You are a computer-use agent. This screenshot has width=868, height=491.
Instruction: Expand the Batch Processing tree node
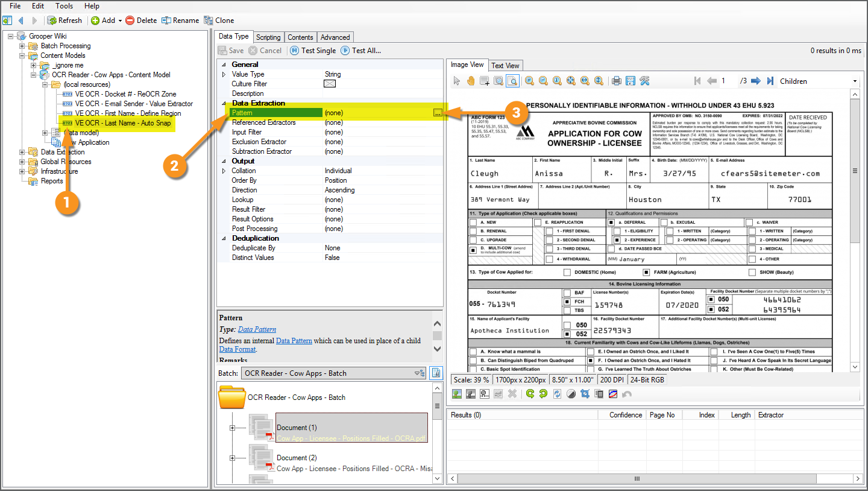[x=22, y=46]
